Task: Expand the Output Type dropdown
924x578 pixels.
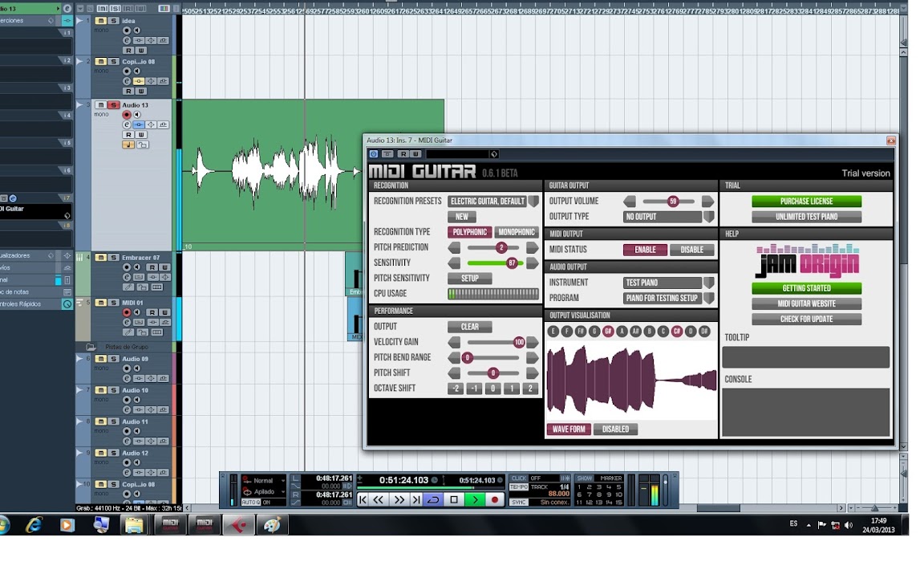Action: pyautogui.click(x=708, y=217)
